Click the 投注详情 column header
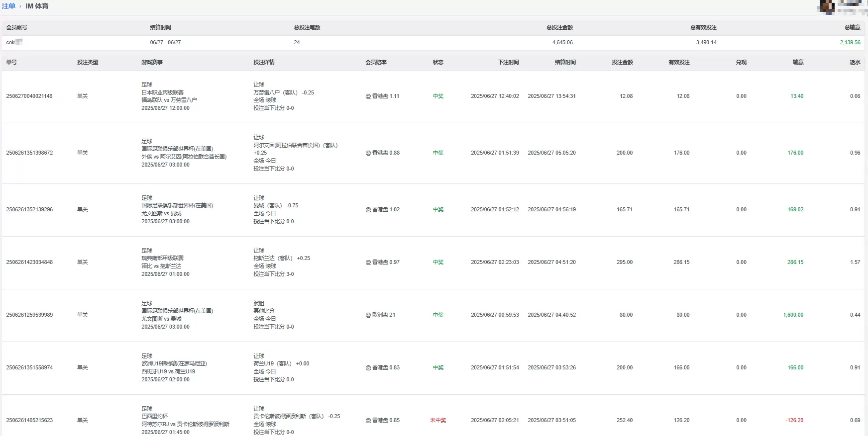 [264, 62]
